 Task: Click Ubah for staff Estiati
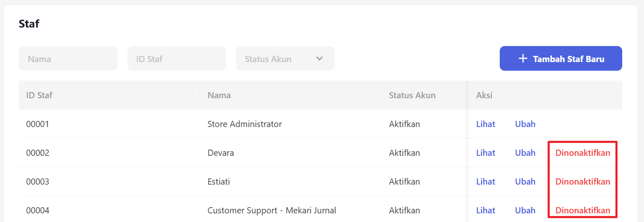525,182
